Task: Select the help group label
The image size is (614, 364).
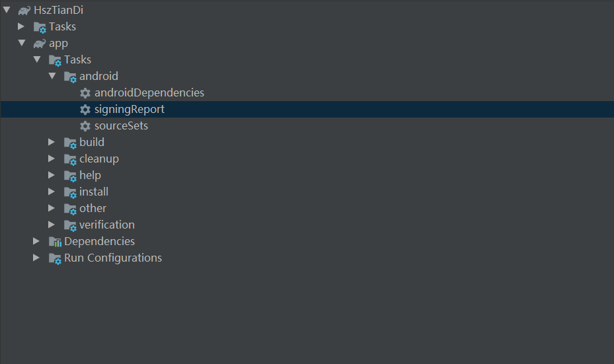Action: [90, 175]
